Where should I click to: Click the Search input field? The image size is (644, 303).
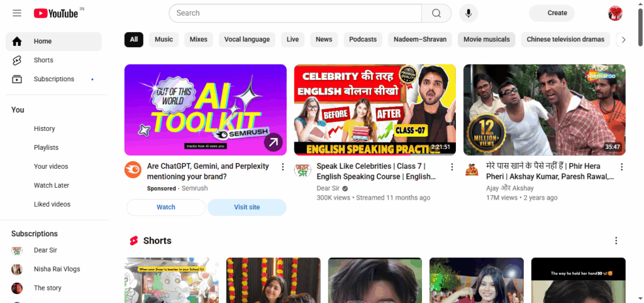[x=296, y=13]
